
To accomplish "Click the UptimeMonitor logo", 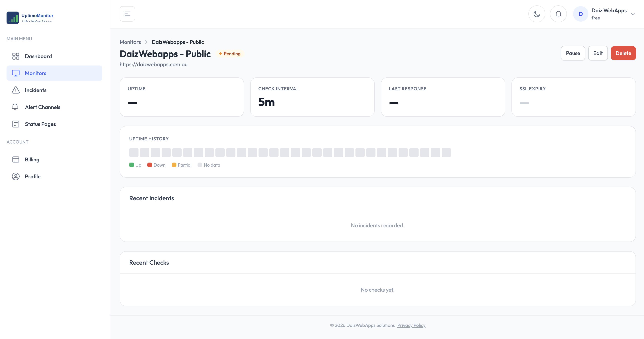I will [30, 18].
